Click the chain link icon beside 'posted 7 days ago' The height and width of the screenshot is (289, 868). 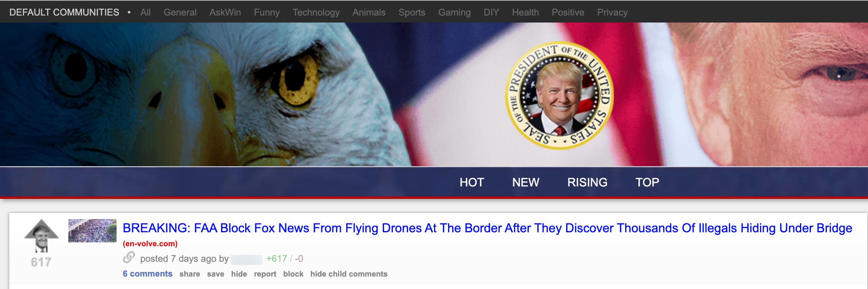pyautogui.click(x=129, y=258)
